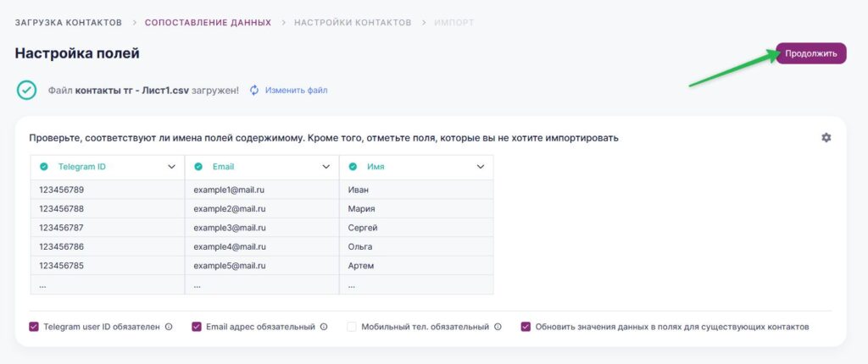
Task: Click the Продолжить button
Action: click(x=811, y=53)
